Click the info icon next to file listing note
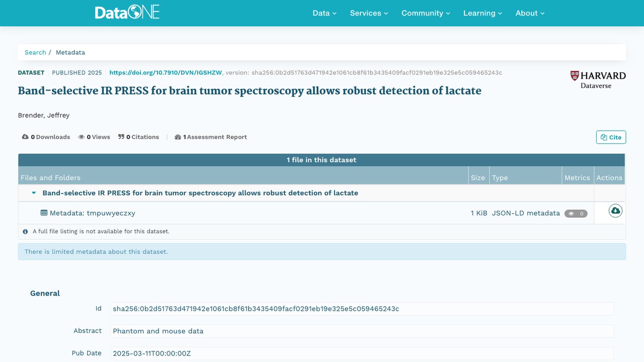Screen dimensions: 644x362 pyautogui.click(x=25, y=232)
